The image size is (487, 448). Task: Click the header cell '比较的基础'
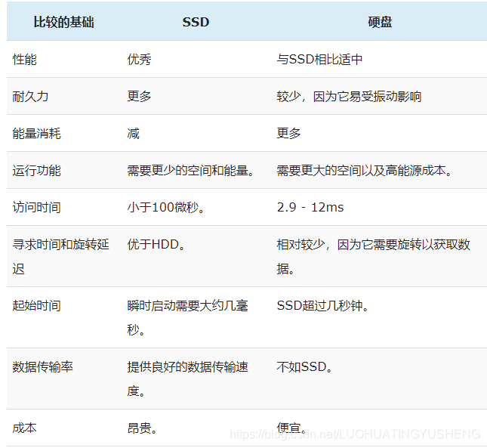[x=63, y=22]
